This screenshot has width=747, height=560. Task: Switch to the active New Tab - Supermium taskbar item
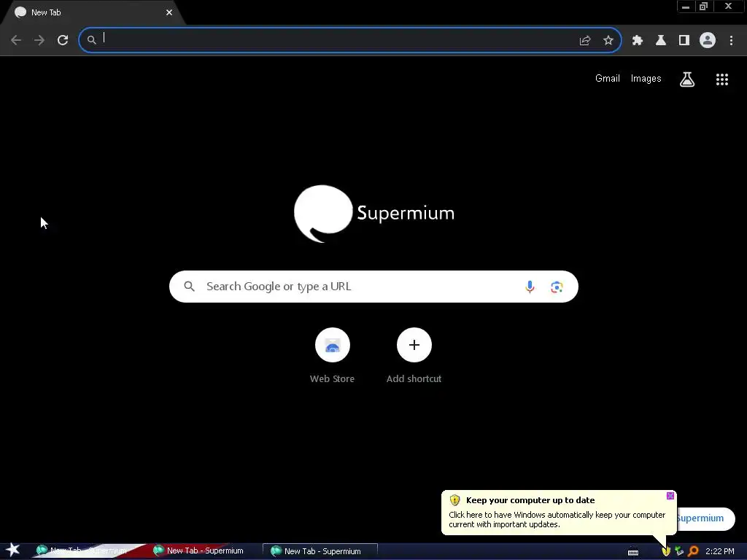tap(320, 551)
